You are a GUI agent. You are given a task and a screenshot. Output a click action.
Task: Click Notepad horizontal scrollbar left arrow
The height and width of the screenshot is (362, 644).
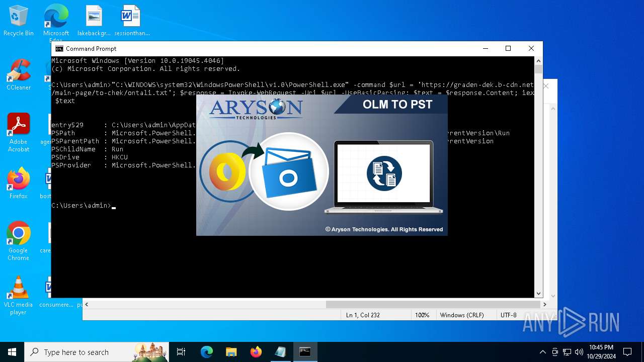click(x=87, y=304)
